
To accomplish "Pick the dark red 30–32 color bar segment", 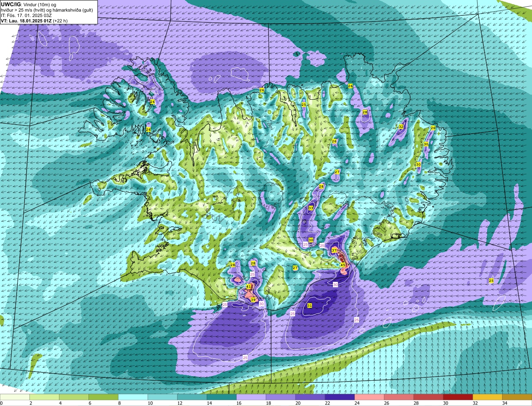I will [x=458, y=397].
